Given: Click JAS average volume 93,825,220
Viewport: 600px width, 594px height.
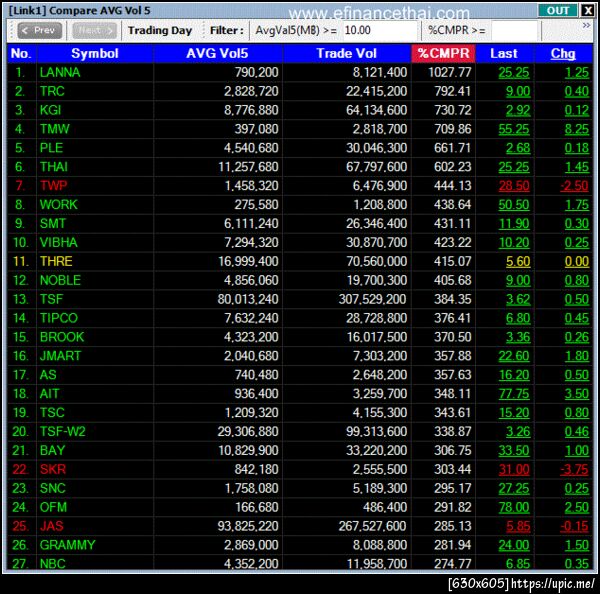Looking at the screenshot, I should [248, 526].
